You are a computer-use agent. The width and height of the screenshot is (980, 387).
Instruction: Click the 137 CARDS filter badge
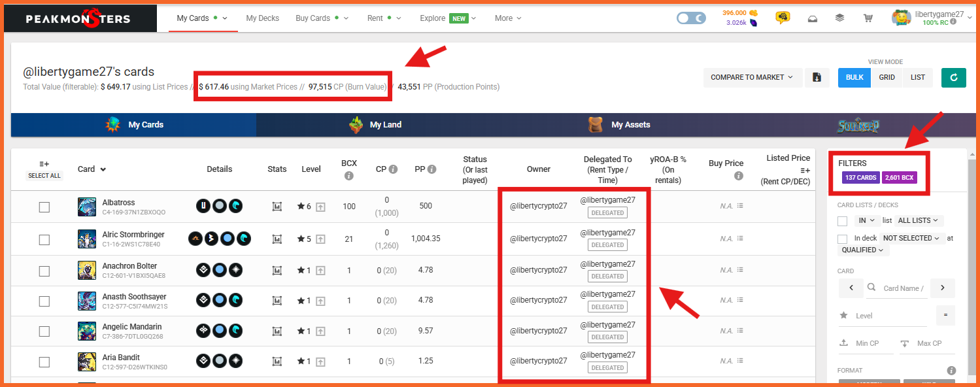tap(861, 177)
